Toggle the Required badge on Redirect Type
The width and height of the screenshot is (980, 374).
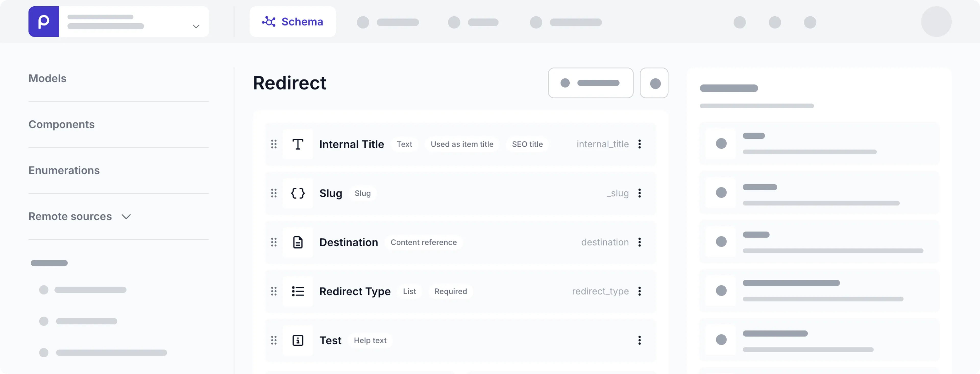[450, 291]
